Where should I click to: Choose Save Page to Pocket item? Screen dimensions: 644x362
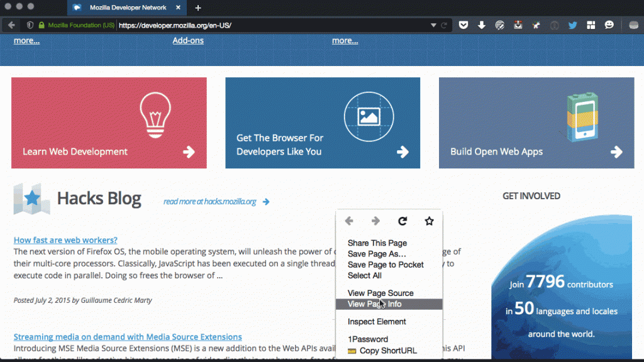[x=389, y=265]
